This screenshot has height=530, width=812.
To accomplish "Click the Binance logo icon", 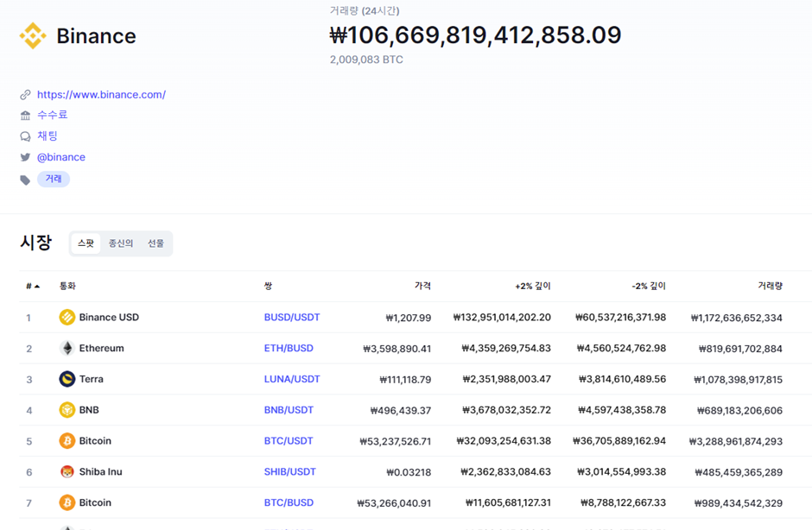I will click(33, 36).
